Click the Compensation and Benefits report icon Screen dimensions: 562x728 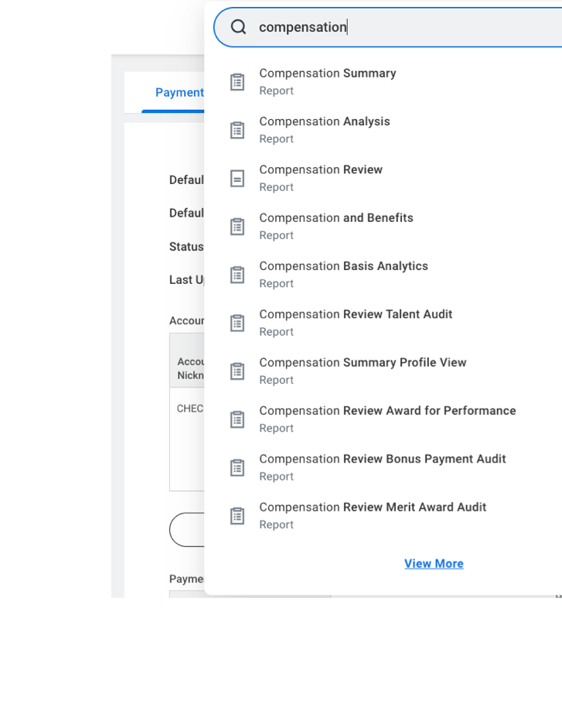(237, 227)
